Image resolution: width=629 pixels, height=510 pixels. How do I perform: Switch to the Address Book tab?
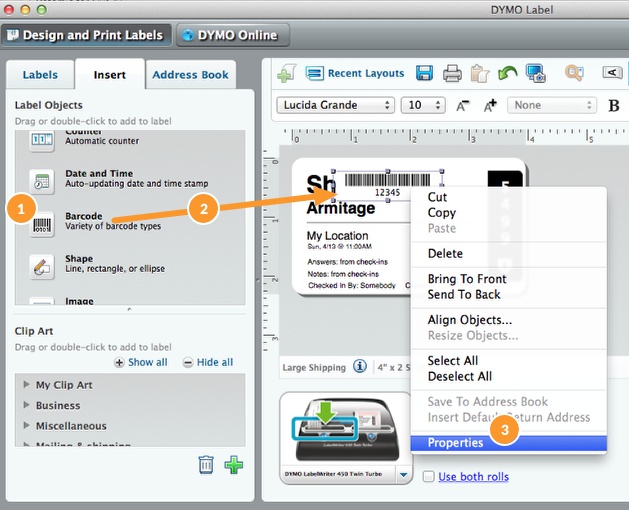191,75
